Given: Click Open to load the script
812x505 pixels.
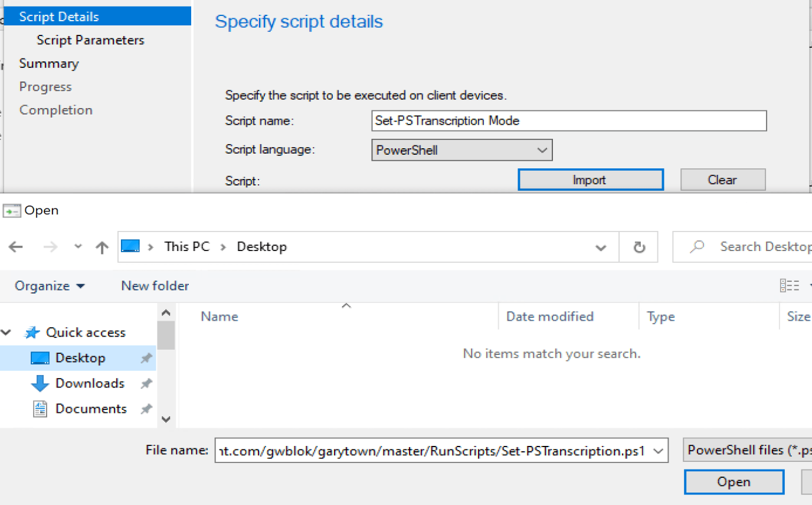Looking at the screenshot, I should click(x=734, y=482).
